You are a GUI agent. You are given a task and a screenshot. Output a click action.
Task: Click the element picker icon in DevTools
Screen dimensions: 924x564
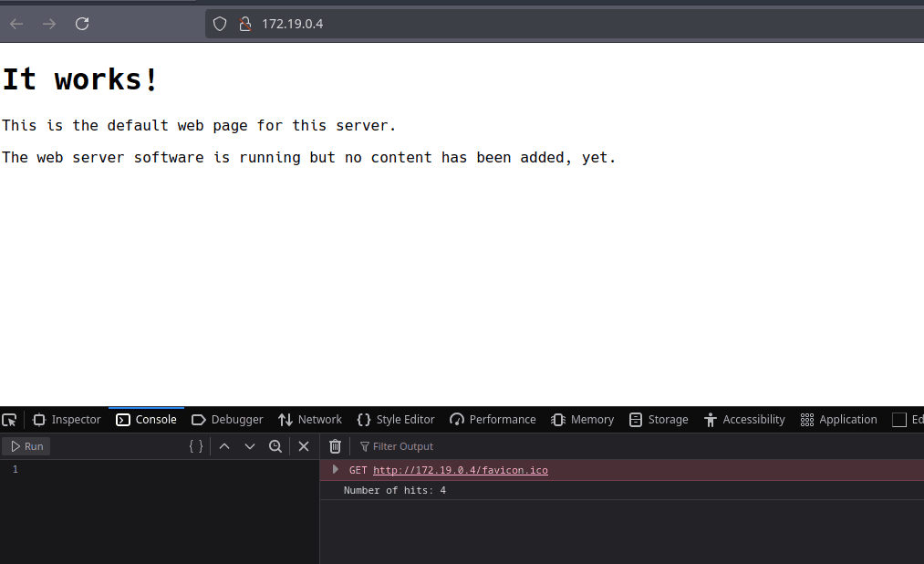click(x=9, y=420)
